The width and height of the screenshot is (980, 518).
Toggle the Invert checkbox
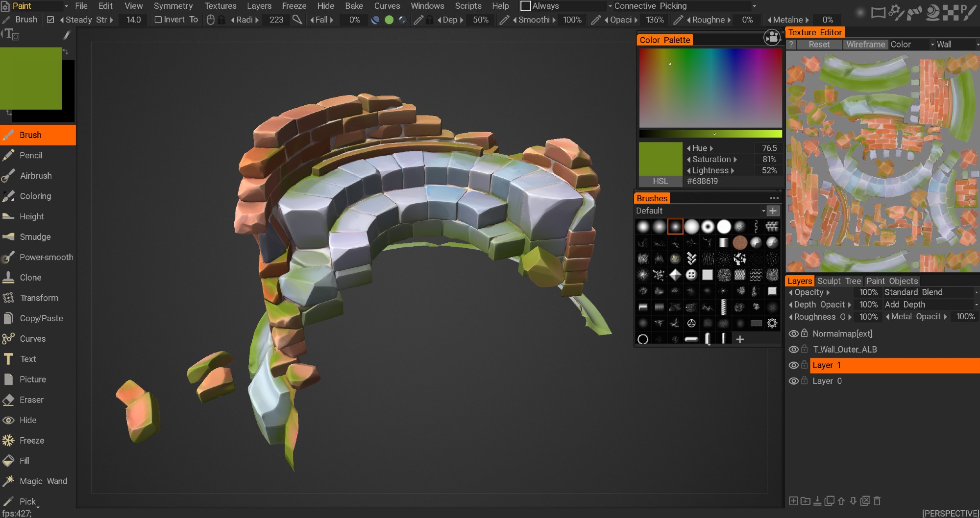tap(158, 20)
